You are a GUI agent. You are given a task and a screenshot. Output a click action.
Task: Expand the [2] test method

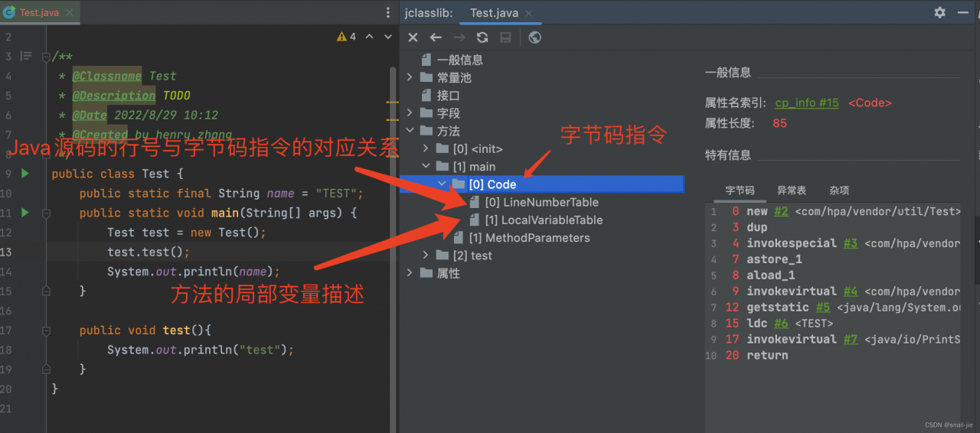tap(426, 256)
